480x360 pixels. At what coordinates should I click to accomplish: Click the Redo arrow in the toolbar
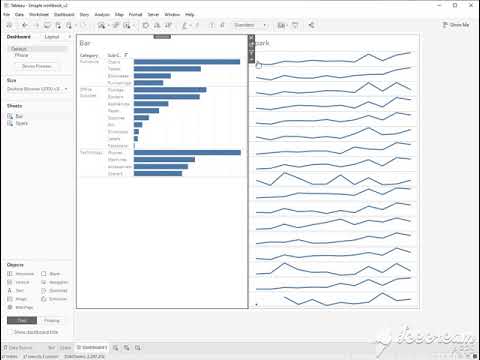[36, 25]
